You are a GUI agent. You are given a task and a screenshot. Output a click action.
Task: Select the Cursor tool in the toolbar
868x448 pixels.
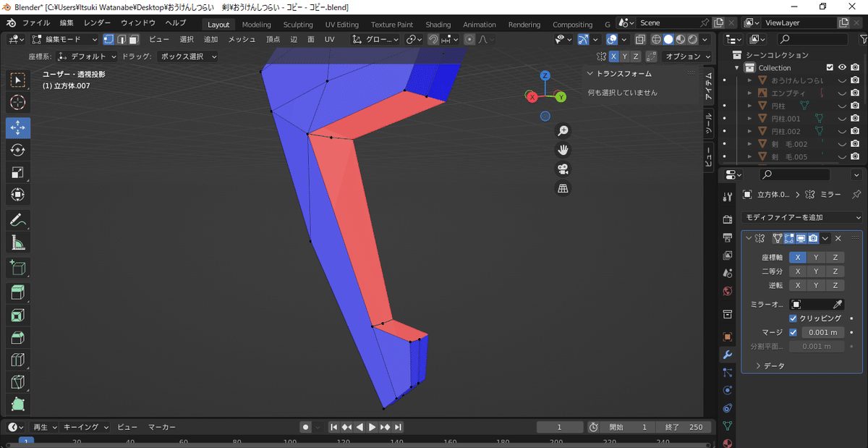(18, 103)
